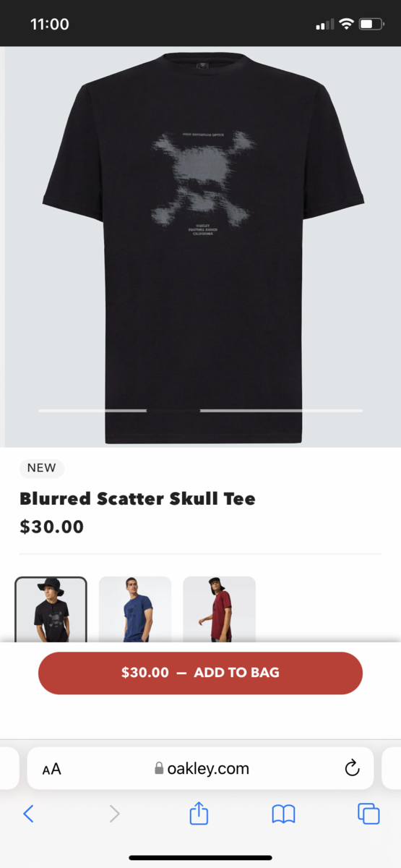
Task: Tap the Blurred Scatter Skull Tee title
Action: [x=137, y=498]
